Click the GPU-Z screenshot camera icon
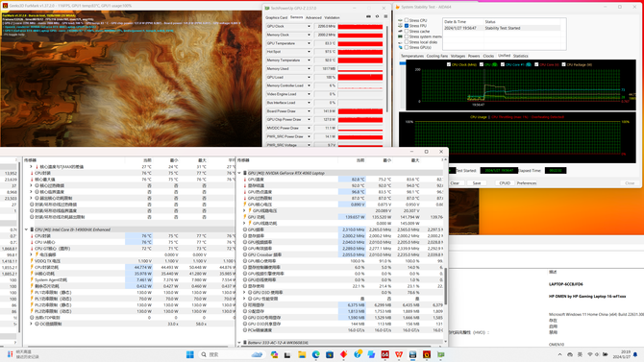The height and width of the screenshot is (362, 644). click(368, 17)
